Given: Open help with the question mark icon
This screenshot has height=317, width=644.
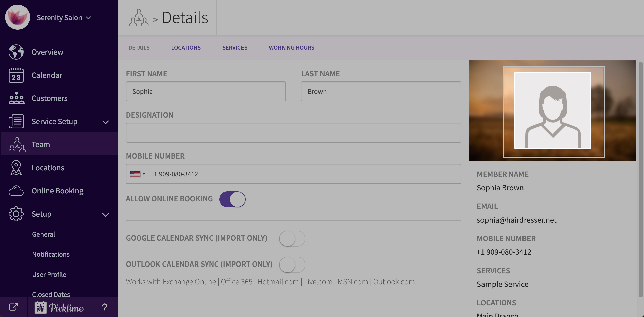Looking at the screenshot, I should [104, 307].
